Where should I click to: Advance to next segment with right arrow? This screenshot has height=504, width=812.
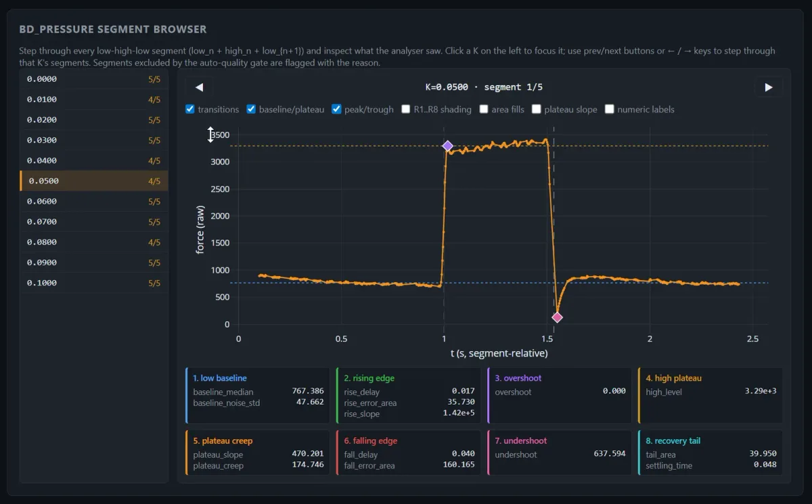[x=769, y=87]
